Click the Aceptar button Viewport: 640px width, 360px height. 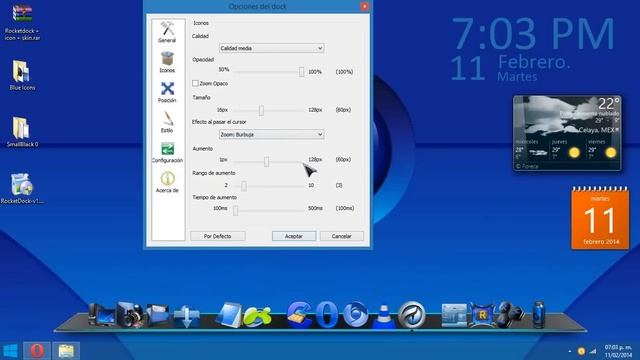[294, 236]
